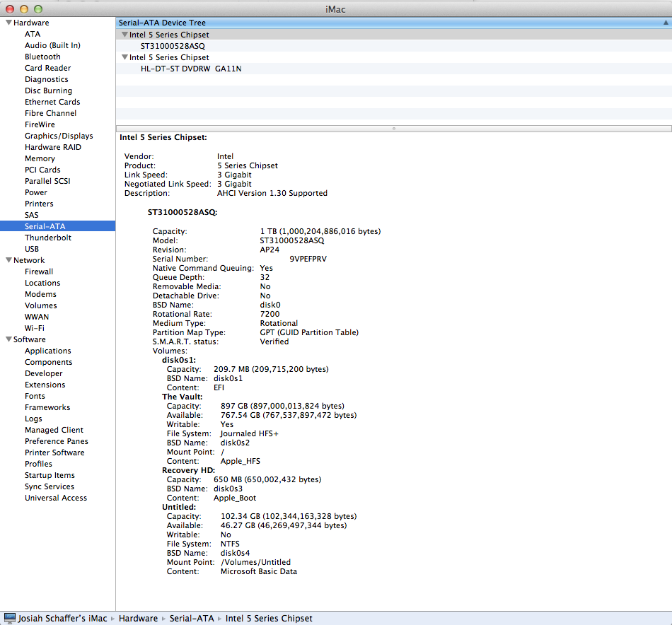
Task: Select Audio (Built In) in sidebar
Action: (x=52, y=45)
